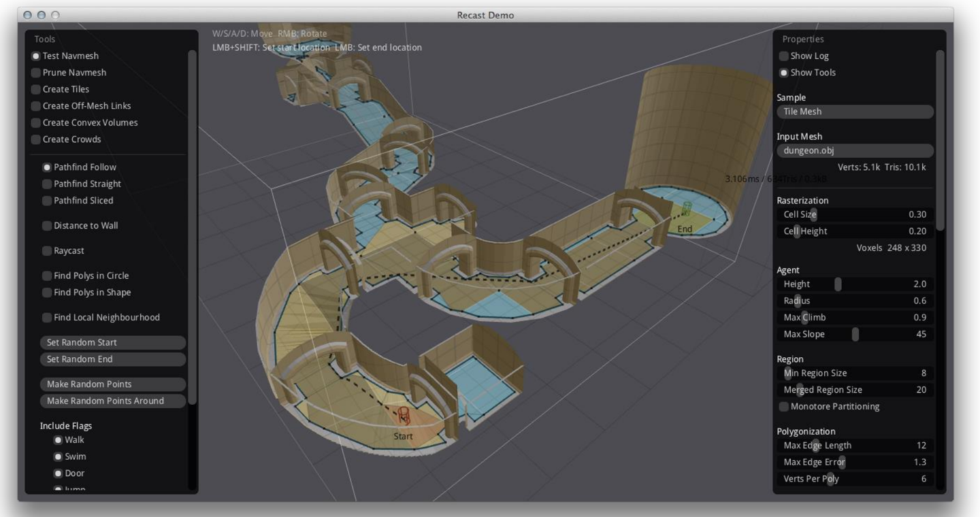Image resolution: width=980 pixels, height=517 pixels.
Task: Click the Set Random Start button
Action: tap(113, 343)
